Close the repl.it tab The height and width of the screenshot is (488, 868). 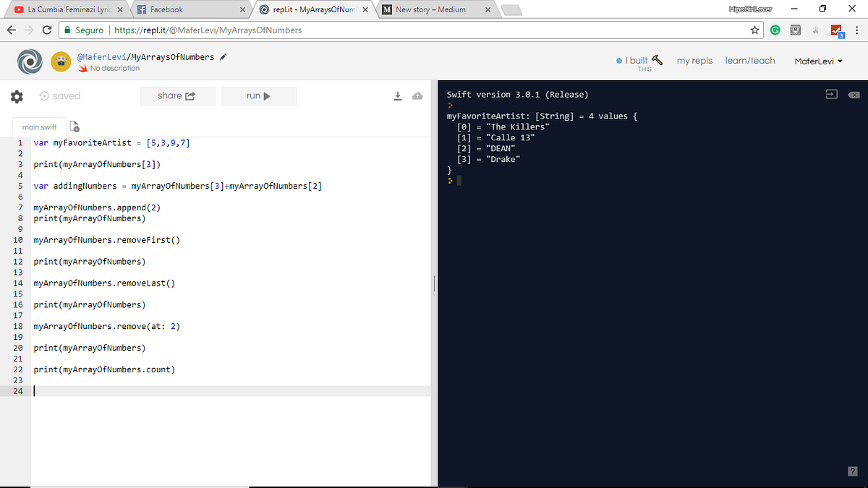[365, 10]
